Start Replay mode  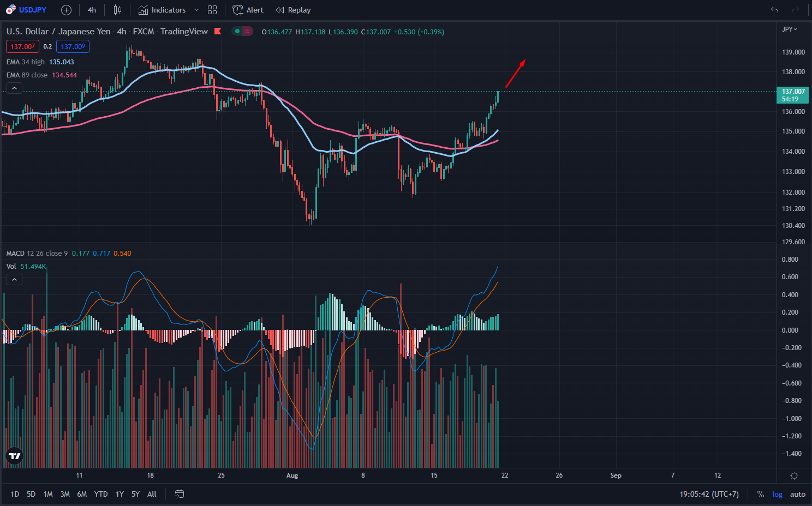pyautogui.click(x=293, y=10)
